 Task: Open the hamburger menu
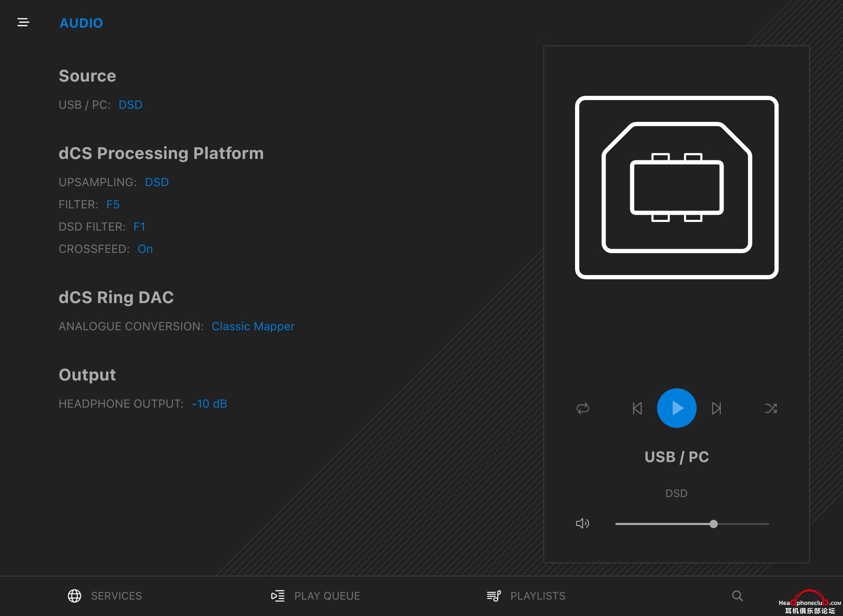click(23, 22)
